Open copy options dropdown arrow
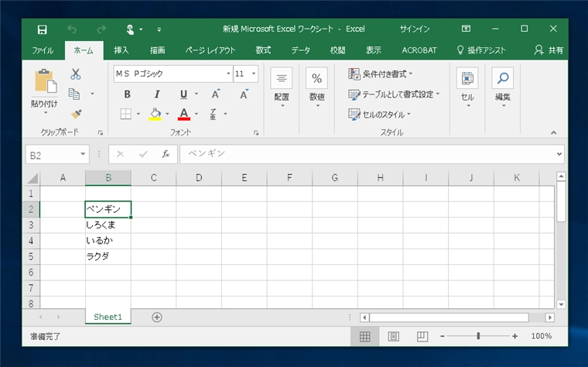Screen dimensions: 588x367 (92, 94)
